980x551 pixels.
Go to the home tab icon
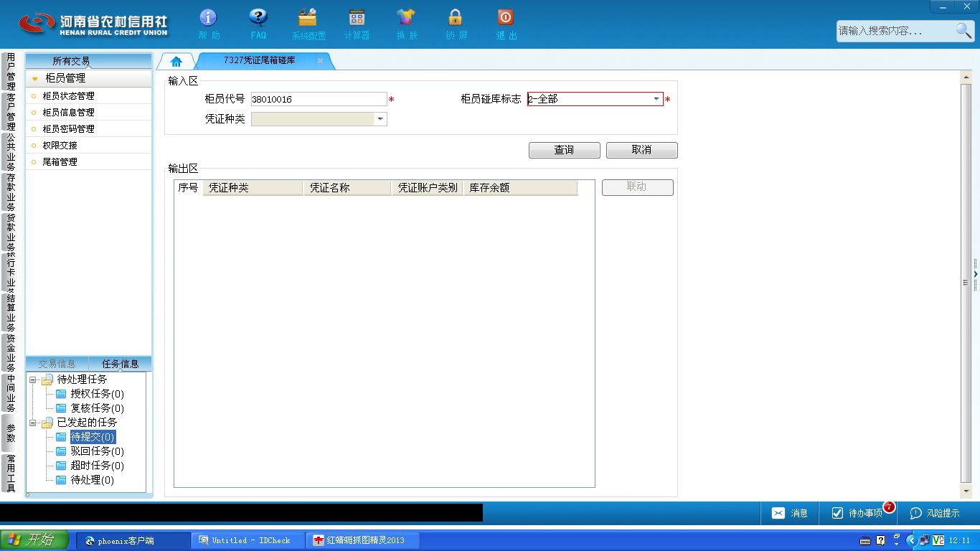click(x=176, y=61)
